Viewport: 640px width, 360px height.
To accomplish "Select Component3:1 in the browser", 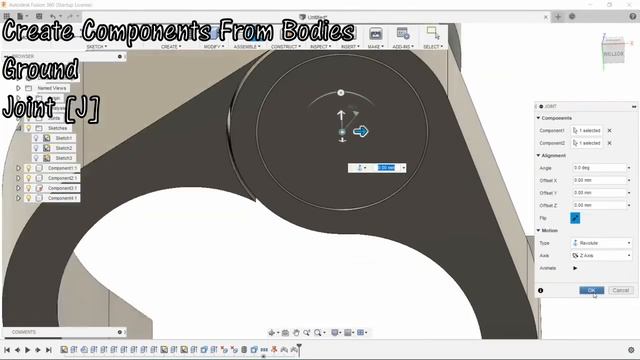I will (x=62, y=188).
